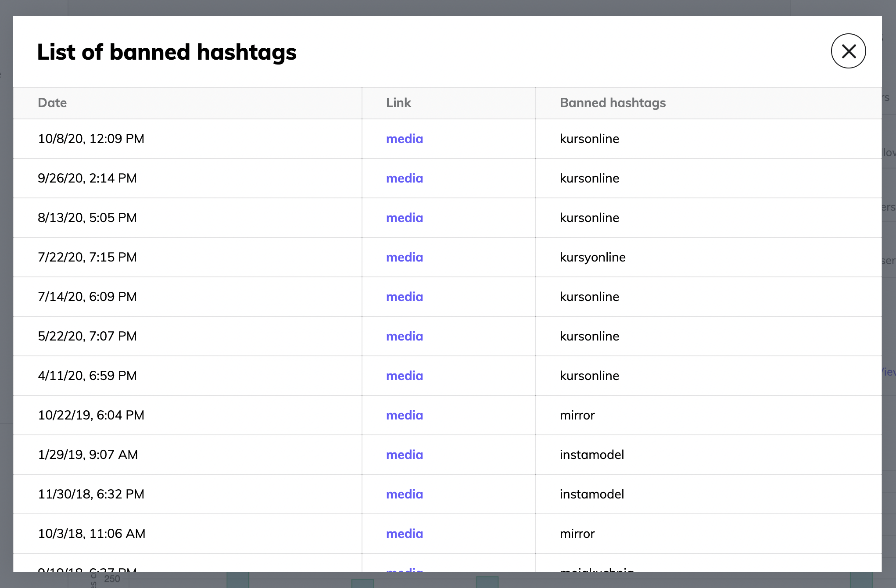
Task: Open media link for 10/8/20 12:09 PM
Action: point(404,139)
